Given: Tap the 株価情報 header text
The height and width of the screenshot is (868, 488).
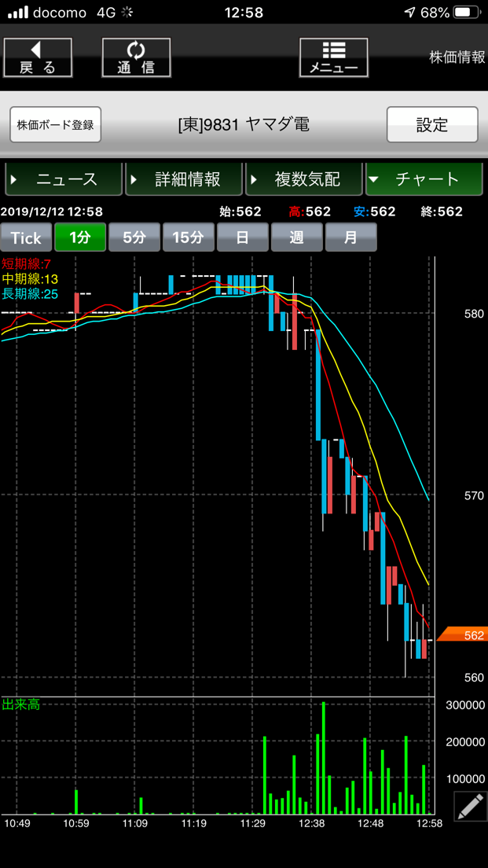Looking at the screenshot, I should coord(457,57).
